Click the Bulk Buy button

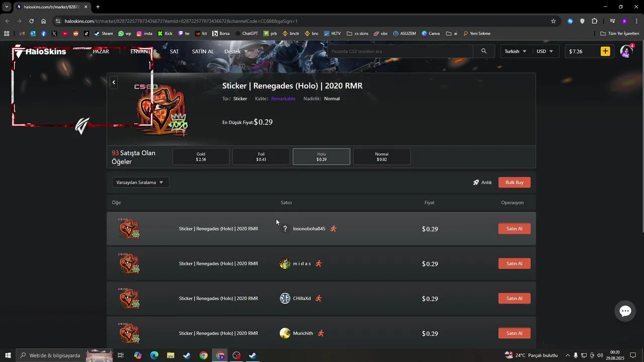click(514, 183)
